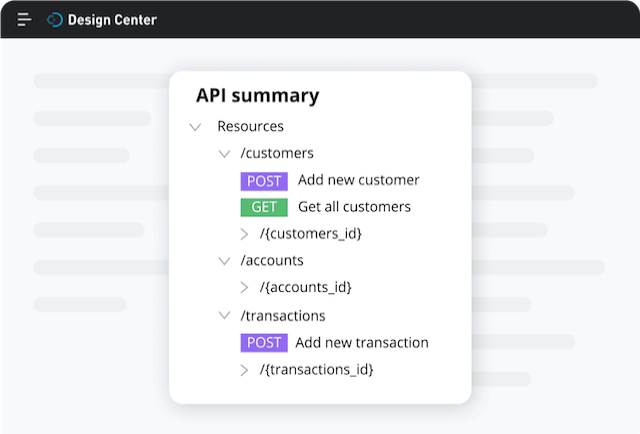
Task: Expand the /{transactions_id} node
Action: 244,370
